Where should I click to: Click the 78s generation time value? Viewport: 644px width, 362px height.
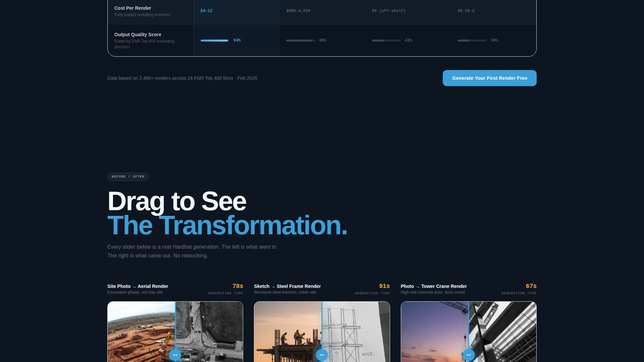238,286
